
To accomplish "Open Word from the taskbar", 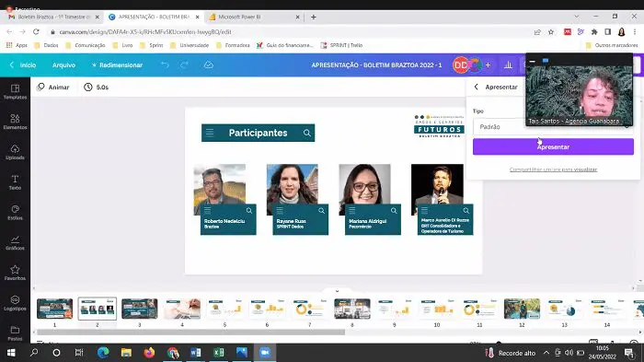I will (x=196, y=353).
